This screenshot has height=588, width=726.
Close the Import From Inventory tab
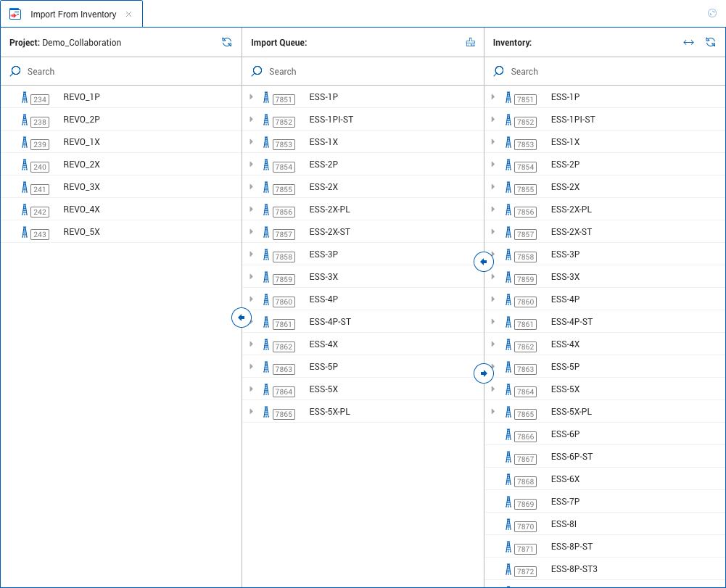click(129, 15)
